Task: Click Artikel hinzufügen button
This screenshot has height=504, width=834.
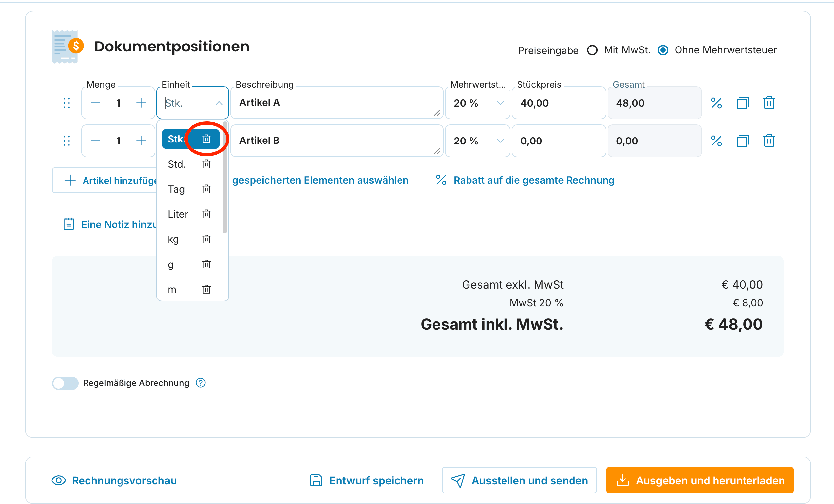Action: tap(105, 180)
